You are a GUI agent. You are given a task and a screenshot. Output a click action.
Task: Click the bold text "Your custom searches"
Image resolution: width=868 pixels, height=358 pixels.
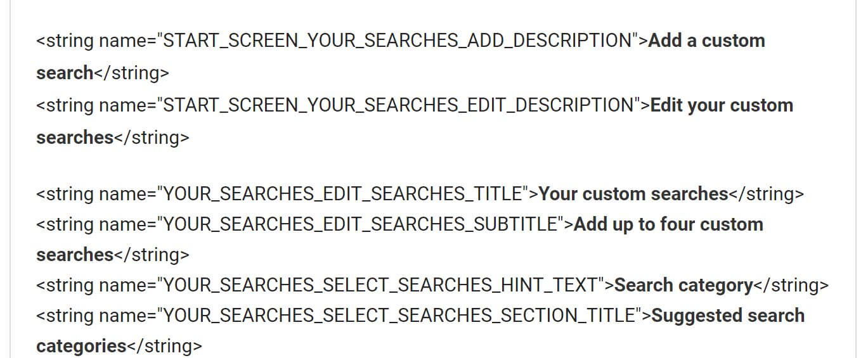(x=633, y=194)
